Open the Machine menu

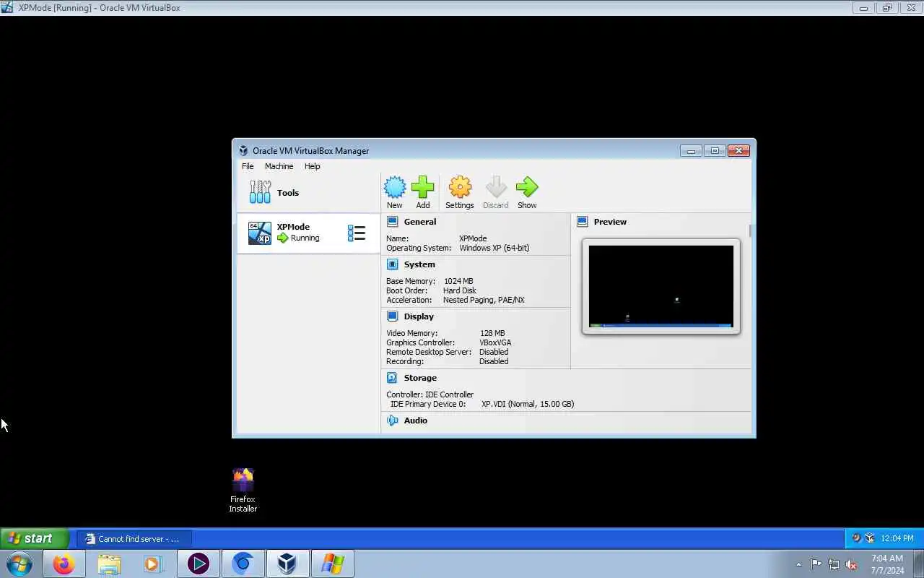(279, 166)
